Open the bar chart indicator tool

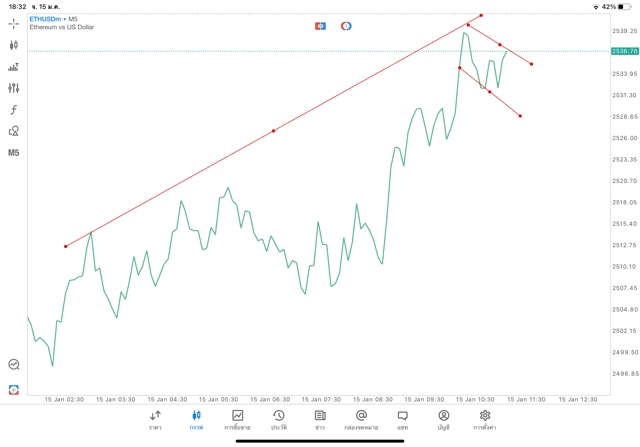click(x=14, y=67)
